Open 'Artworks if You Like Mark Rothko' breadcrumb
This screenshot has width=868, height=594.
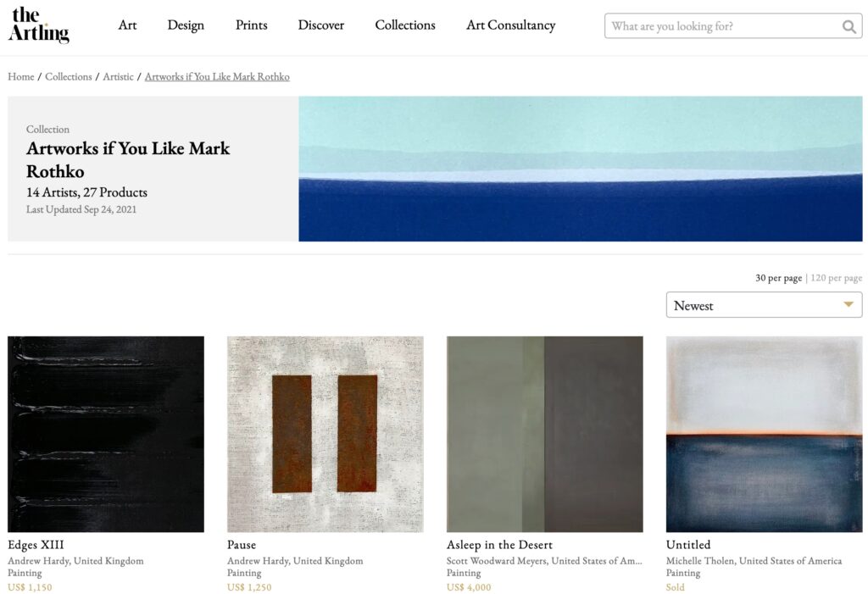pyautogui.click(x=217, y=76)
